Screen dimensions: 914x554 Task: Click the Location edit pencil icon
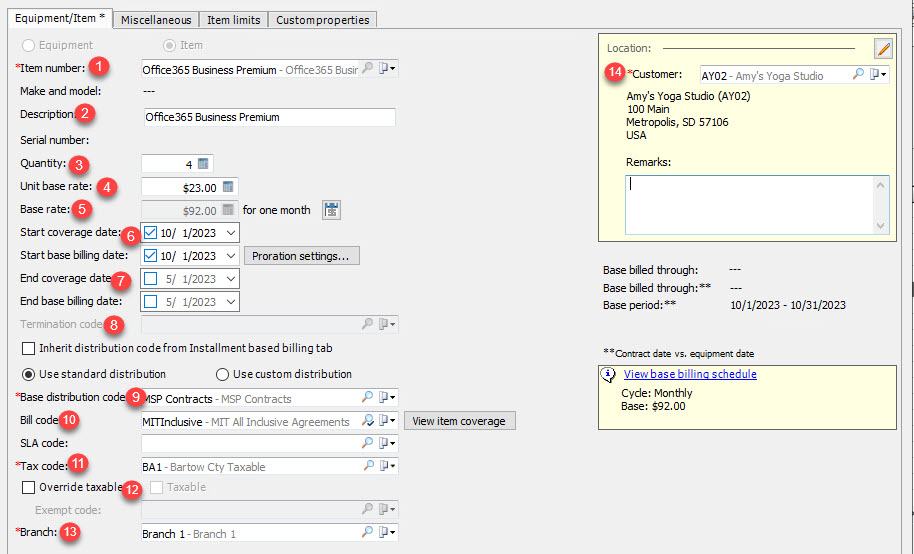click(884, 48)
